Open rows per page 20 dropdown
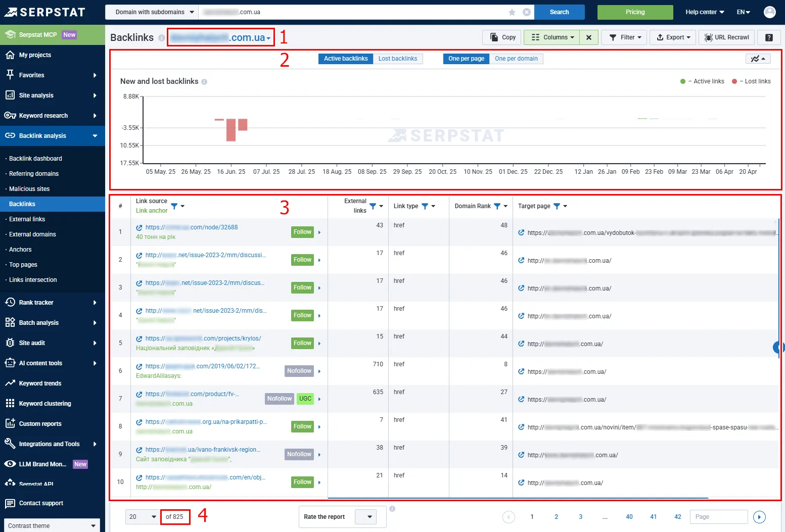785x532 pixels. [x=143, y=517]
